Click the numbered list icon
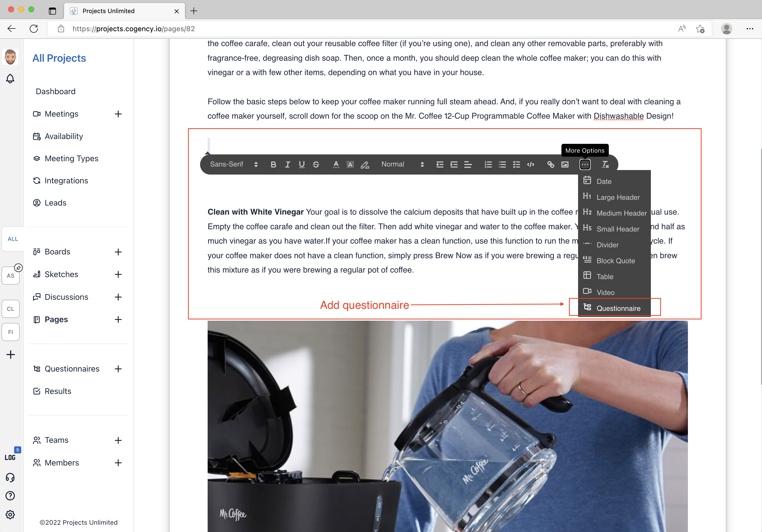 pos(488,164)
